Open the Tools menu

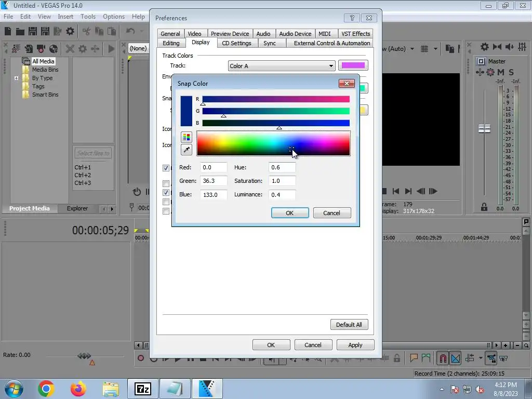[88, 16]
